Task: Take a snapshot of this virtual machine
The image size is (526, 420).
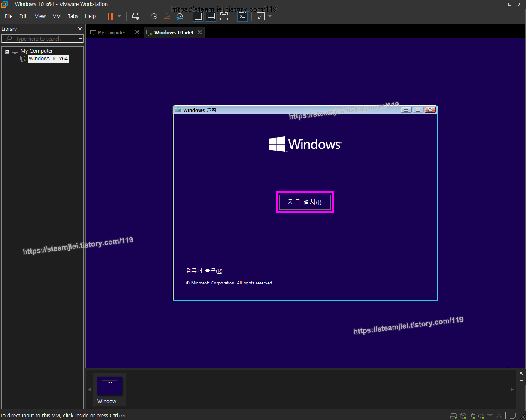Action: pyautogui.click(x=154, y=16)
